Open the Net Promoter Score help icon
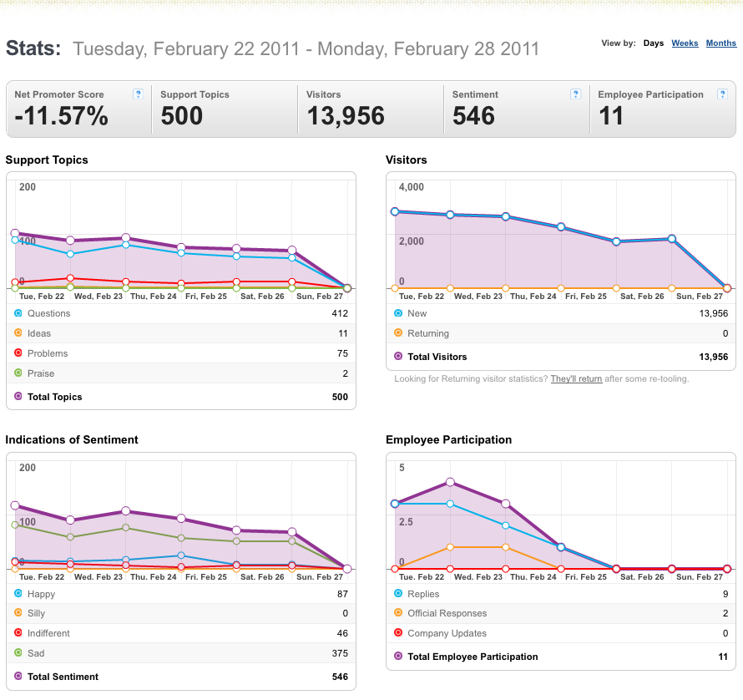Viewport: 743px width, 700px height. (138, 94)
